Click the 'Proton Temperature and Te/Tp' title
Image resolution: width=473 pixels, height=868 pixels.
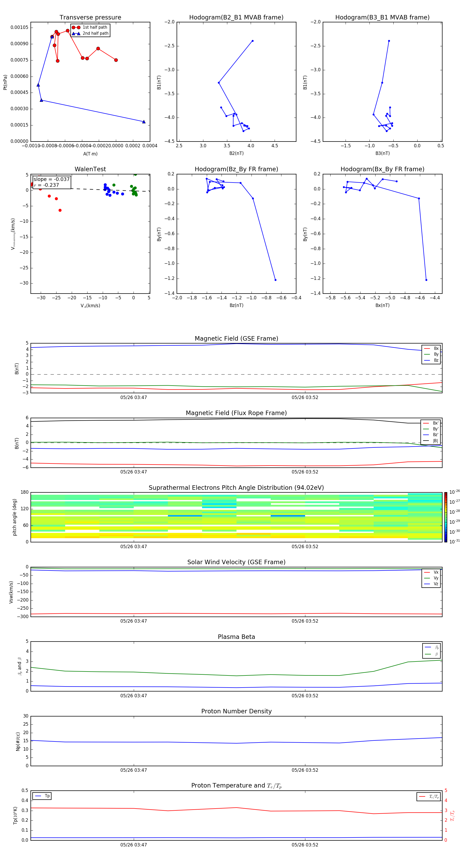point(236,785)
